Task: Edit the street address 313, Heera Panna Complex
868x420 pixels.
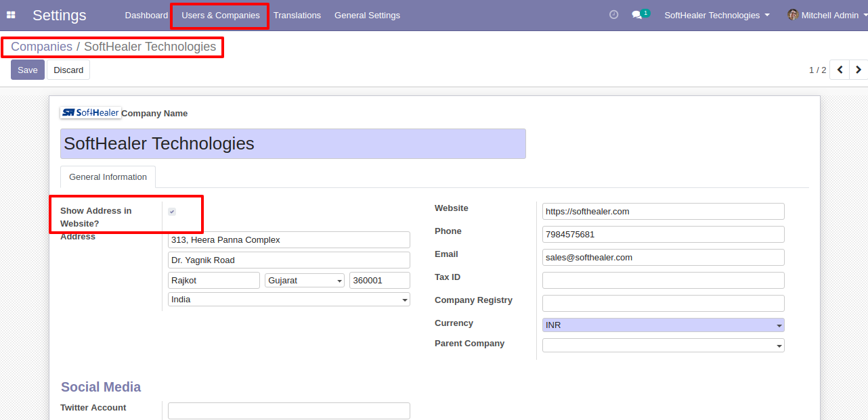Action: point(289,239)
